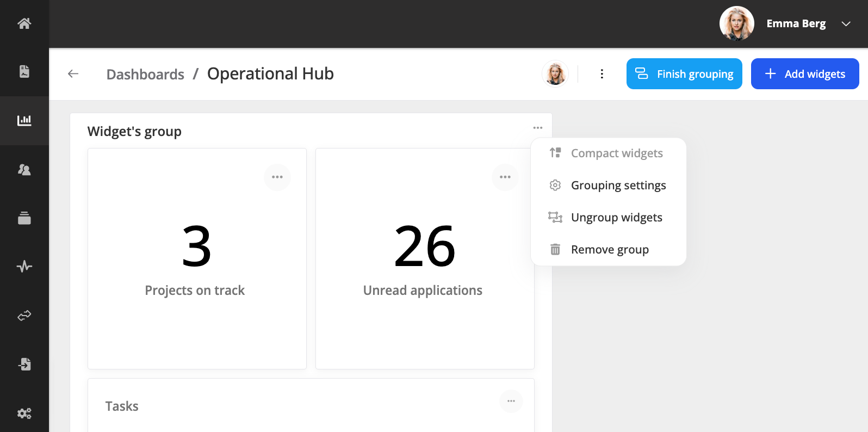Click the stacked layers icon in sidebar
Image resolution: width=868 pixels, height=432 pixels.
[x=24, y=218]
